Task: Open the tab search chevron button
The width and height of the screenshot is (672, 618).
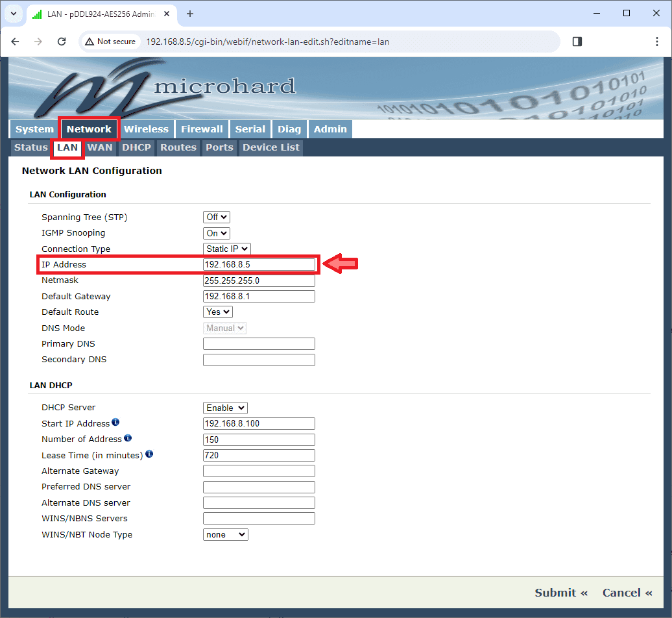Action: [x=13, y=14]
